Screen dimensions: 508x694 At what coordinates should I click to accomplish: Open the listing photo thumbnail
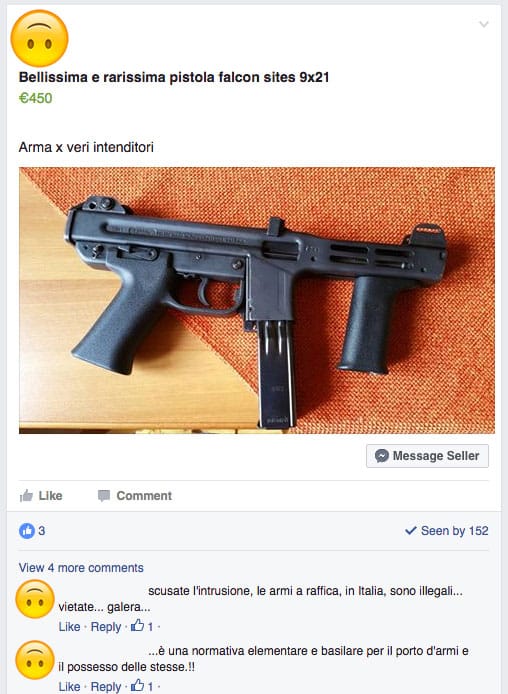[257, 300]
